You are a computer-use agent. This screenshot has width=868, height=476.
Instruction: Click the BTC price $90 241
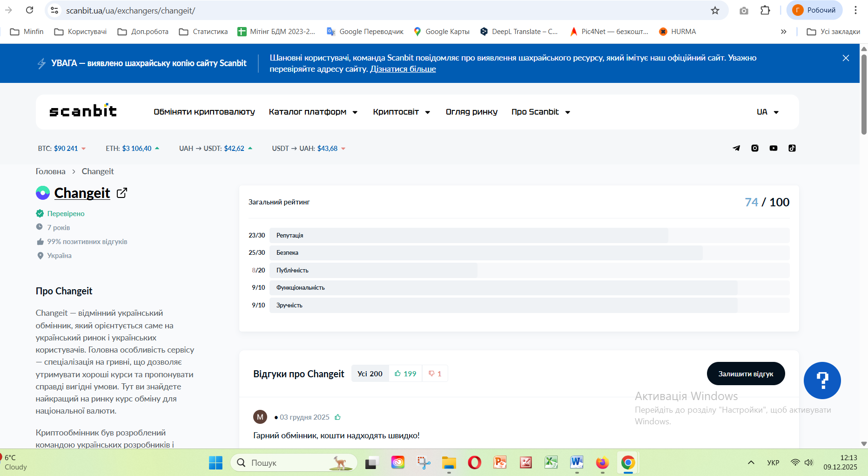pos(66,148)
